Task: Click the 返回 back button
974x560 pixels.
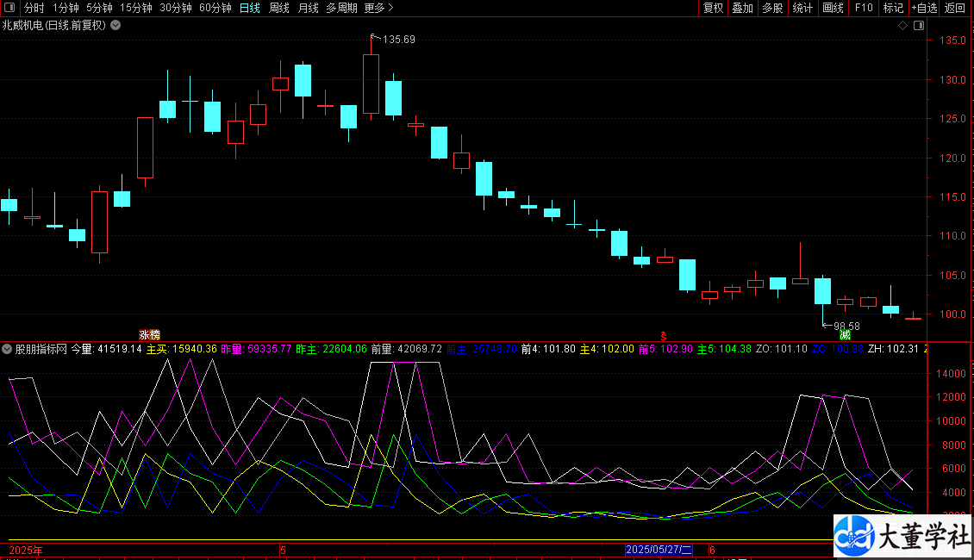Action: click(955, 8)
